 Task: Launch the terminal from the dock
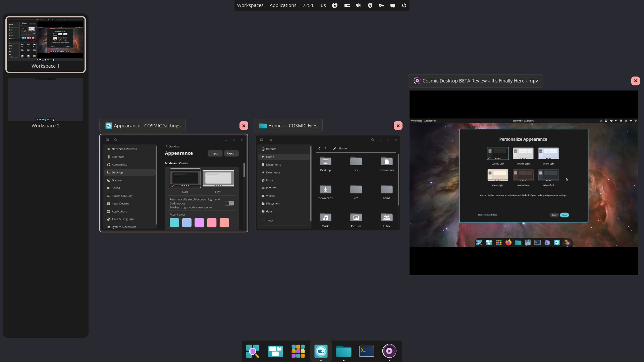(366, 351)
